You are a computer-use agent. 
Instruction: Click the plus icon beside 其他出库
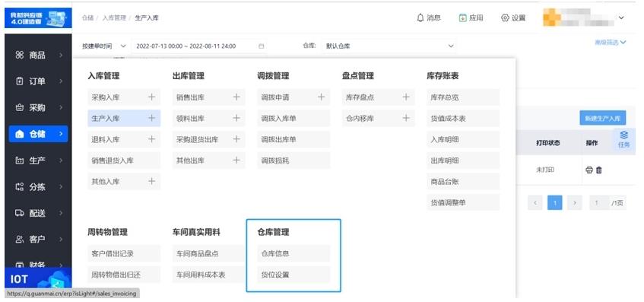click(x=236, y=161)
